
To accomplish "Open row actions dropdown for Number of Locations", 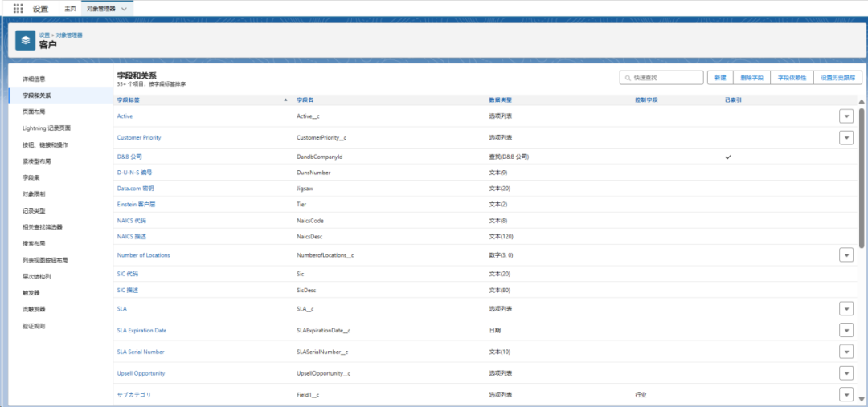I will (845, 255).
